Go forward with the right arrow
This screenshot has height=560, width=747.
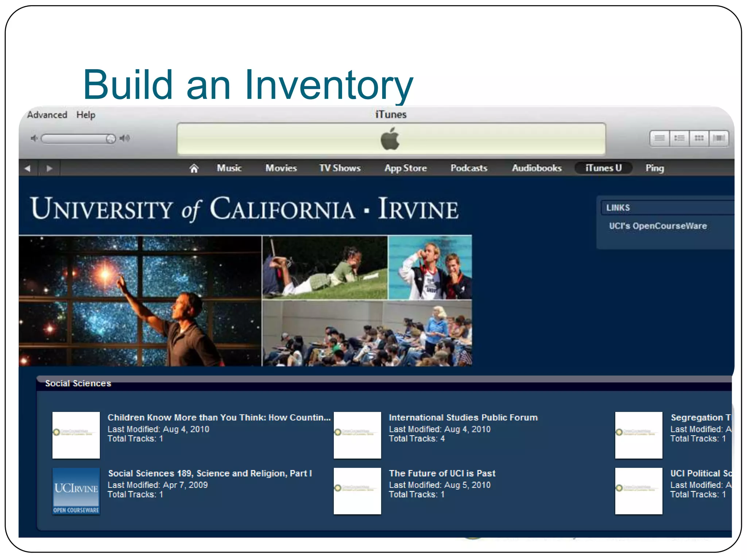tap(49, 168)
